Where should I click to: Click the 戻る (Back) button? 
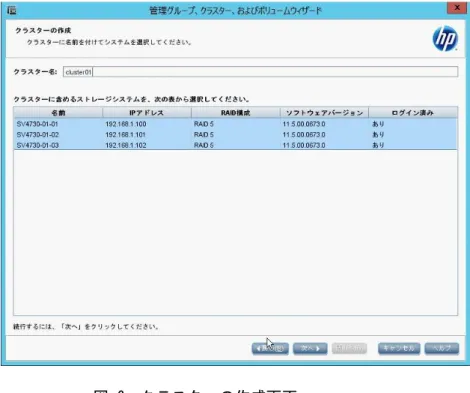(x=270, y=349)
